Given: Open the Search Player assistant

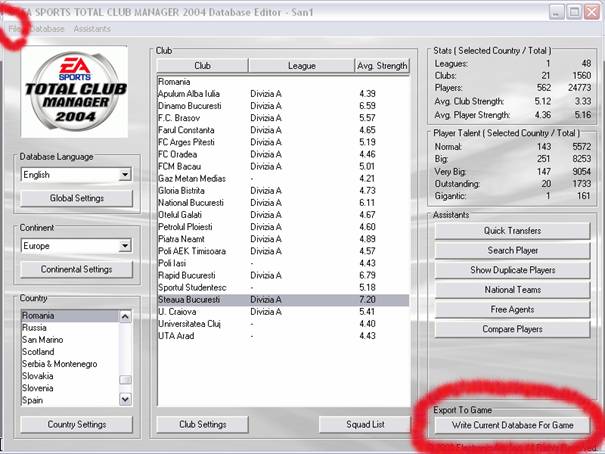Looking at the screenshot, I should pos(513,249).
